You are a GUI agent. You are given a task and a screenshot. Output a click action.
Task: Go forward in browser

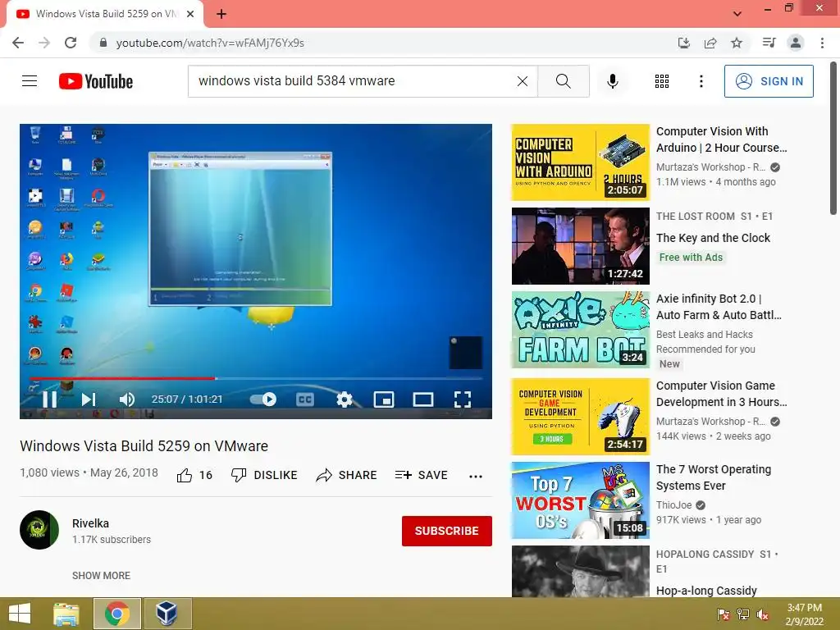coord(44,43)
